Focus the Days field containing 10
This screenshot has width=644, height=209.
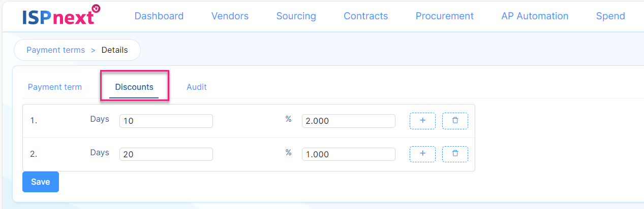click(x=166, y=121)
